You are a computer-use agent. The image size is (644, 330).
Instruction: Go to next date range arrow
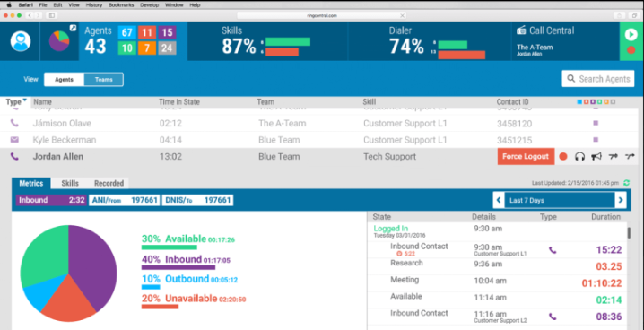coord(620,200)
